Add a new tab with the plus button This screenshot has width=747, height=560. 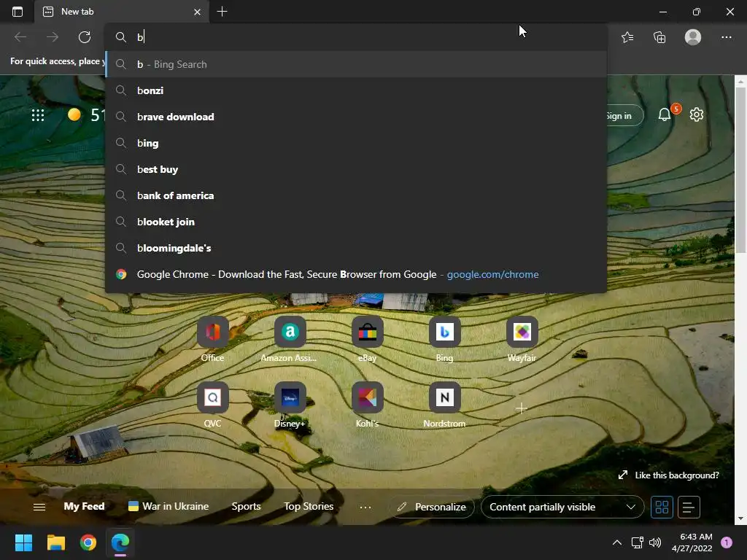(222, 12)
